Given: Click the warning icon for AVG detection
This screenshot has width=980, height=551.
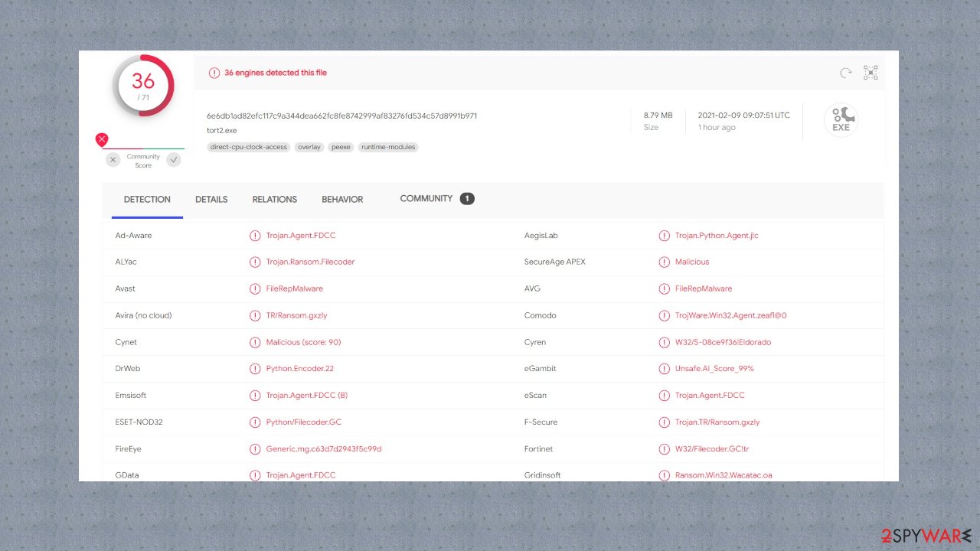Looking at the screenshot, I should pos(664,289).
